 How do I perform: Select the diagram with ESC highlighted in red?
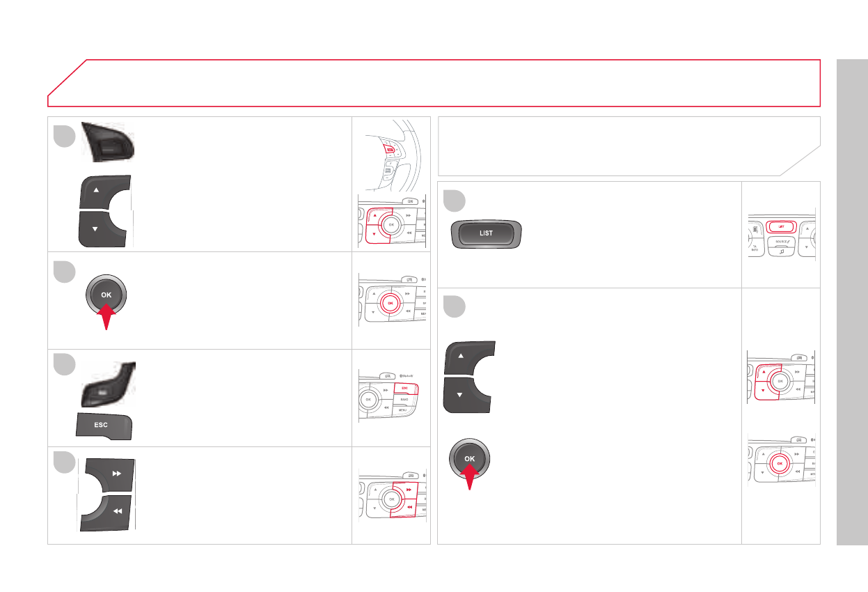click(391, 397)
